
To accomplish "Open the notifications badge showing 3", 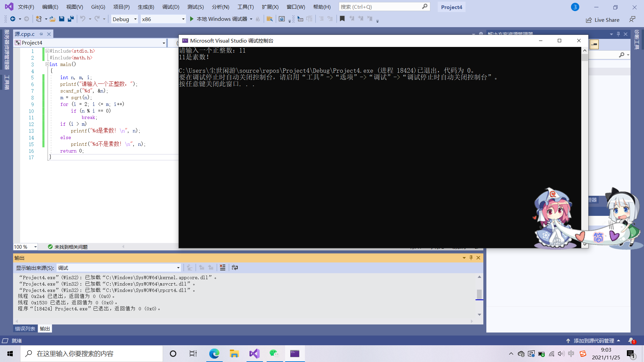I will point(575,7).
